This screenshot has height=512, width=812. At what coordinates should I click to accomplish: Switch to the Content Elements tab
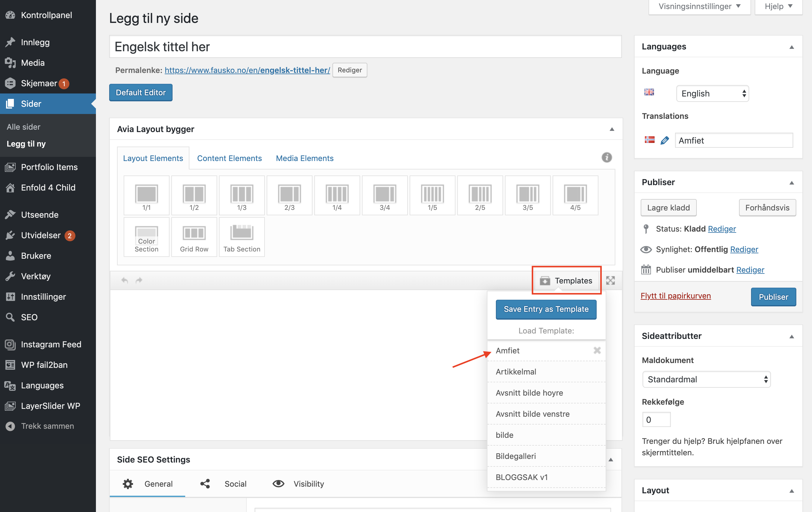(229, 158)
